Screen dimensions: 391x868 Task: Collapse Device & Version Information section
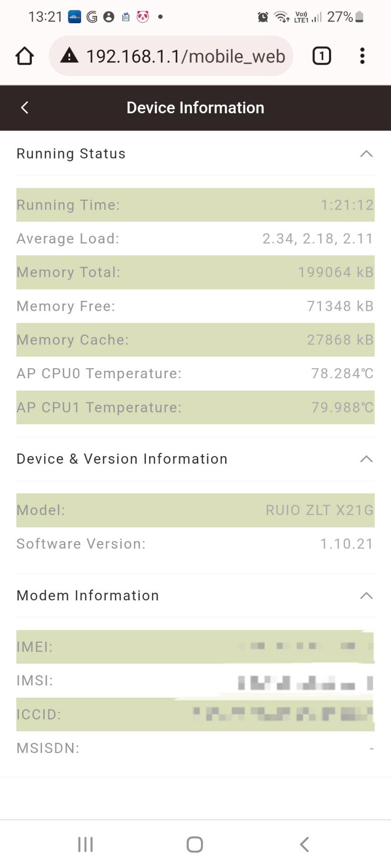[x=366, y=459]
